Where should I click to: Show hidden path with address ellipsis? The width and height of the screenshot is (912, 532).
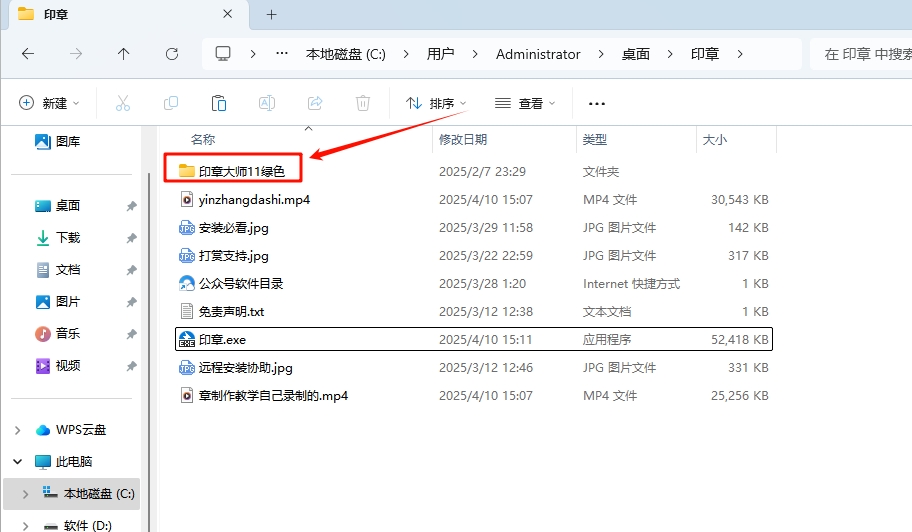coord(282,53)
